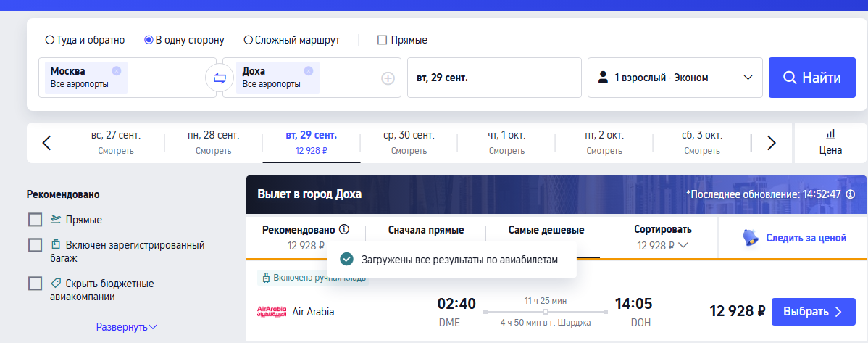
Task: Click info icon beside last update time
Action: tap(851, 194)
